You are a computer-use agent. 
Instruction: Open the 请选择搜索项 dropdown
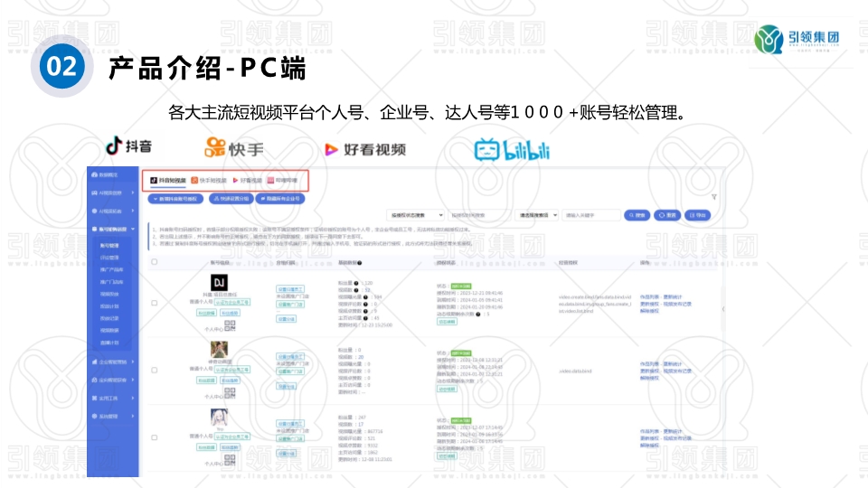[537, 215]
